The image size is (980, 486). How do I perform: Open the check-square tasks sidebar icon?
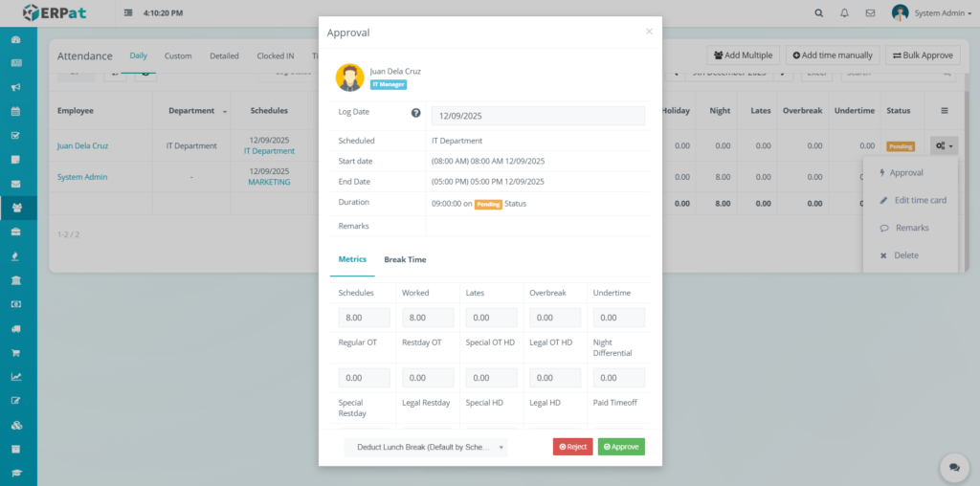[16, 135]
